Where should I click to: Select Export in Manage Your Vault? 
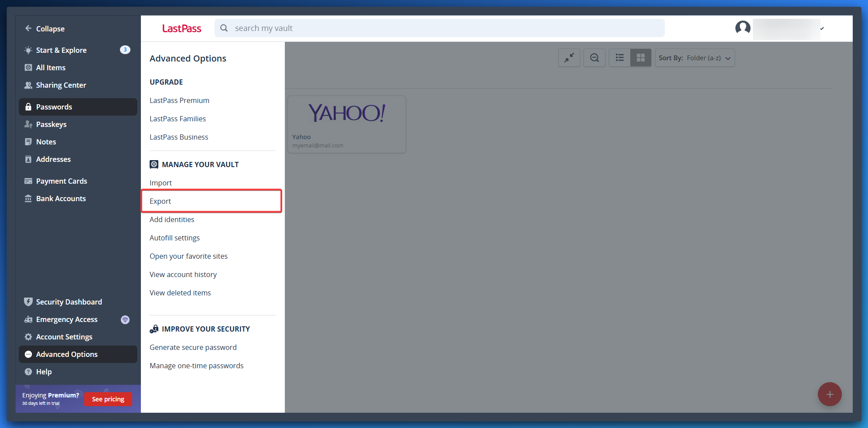click(161, 201)
